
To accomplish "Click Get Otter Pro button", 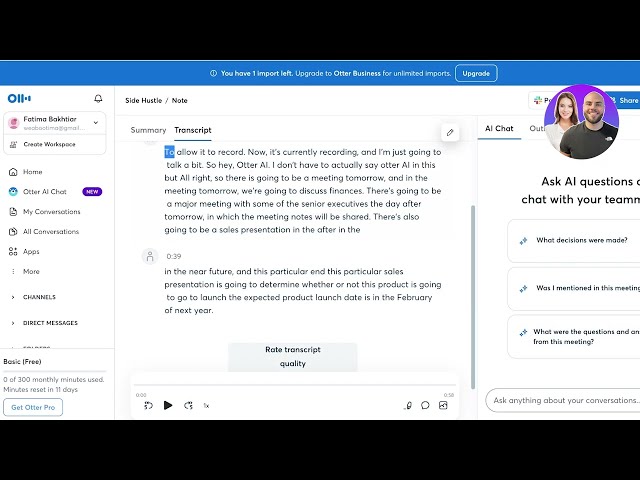I will (33, 407).
